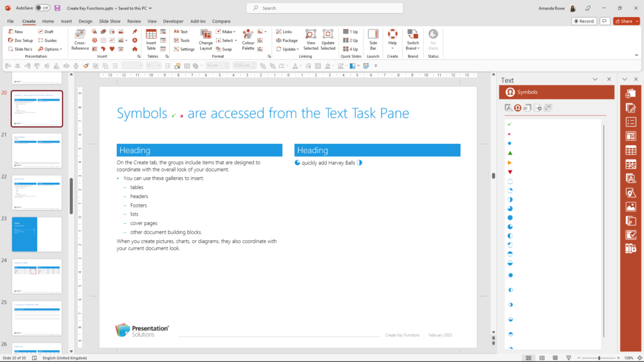This screenshot has width=644, height=362.
Task: Open the Insert Table tool
Action: click(151, 40)
